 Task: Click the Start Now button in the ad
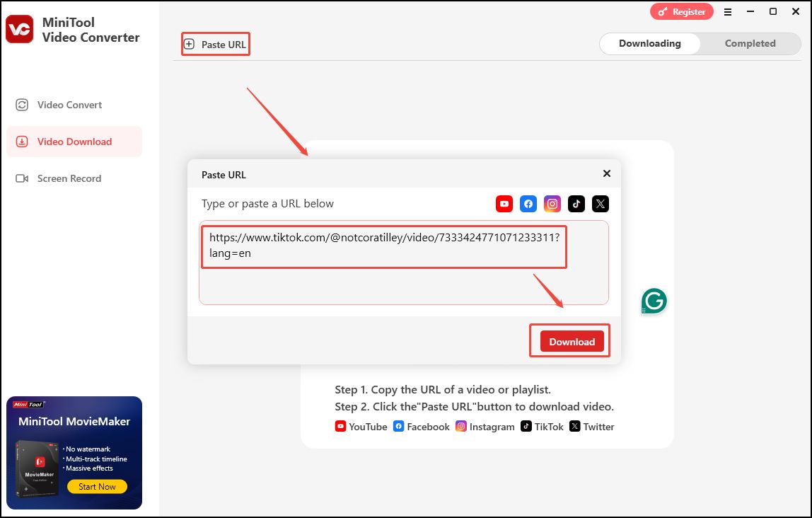pos(97,486)
